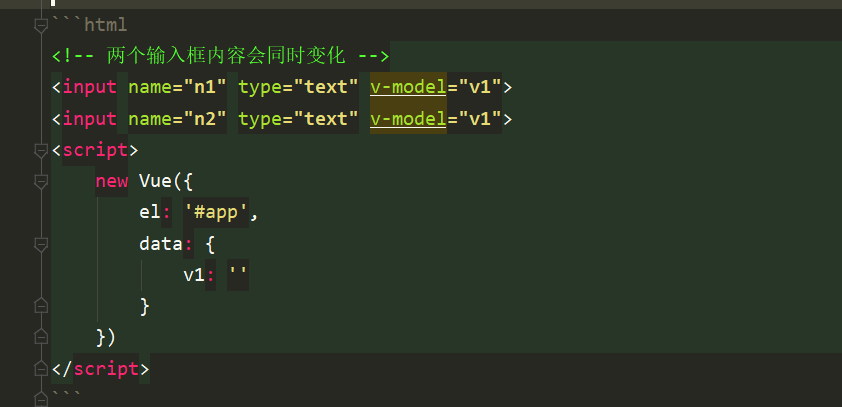842x407 pixels.
Task: Click the "n1" name attribute value
Action: pyautogui.click(x=205, y=87)
